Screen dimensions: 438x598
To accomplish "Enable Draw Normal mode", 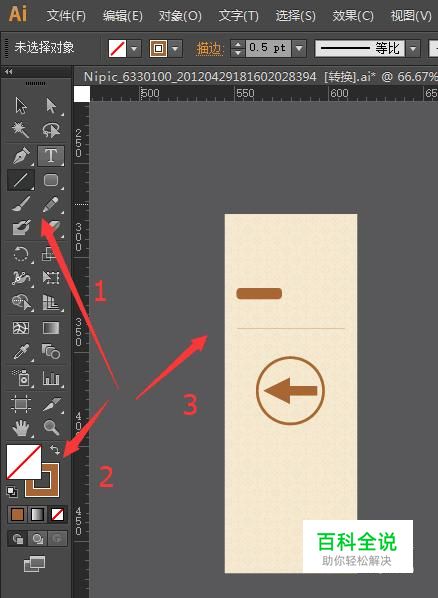I will [18, 539].
